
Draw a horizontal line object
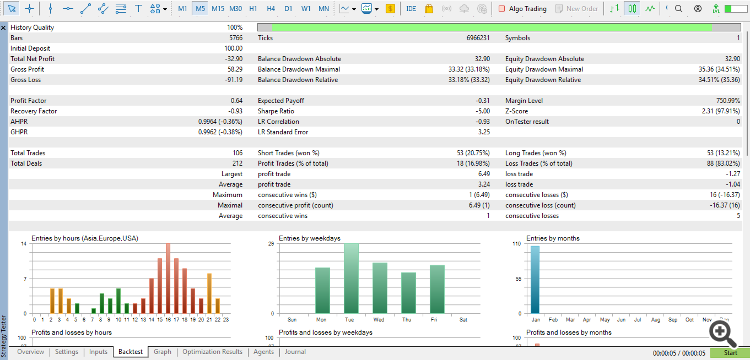click(x=68, y=8)
